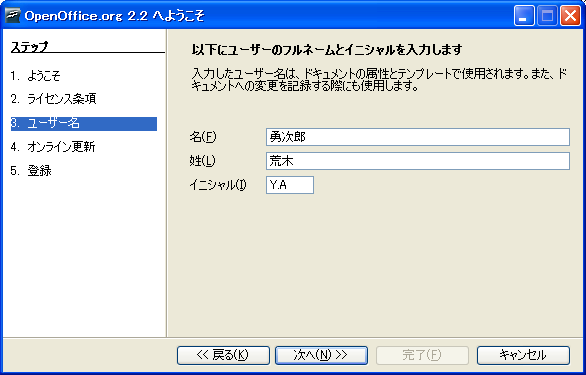Select step 2 ライセンス条項
The height and width of the screenshot is (375, 586).
[53, 99]
